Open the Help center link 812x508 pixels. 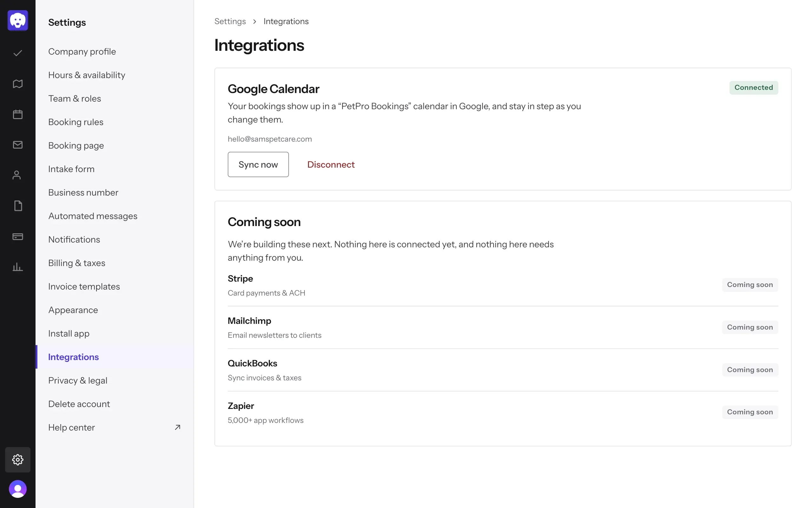click(115, 427)
